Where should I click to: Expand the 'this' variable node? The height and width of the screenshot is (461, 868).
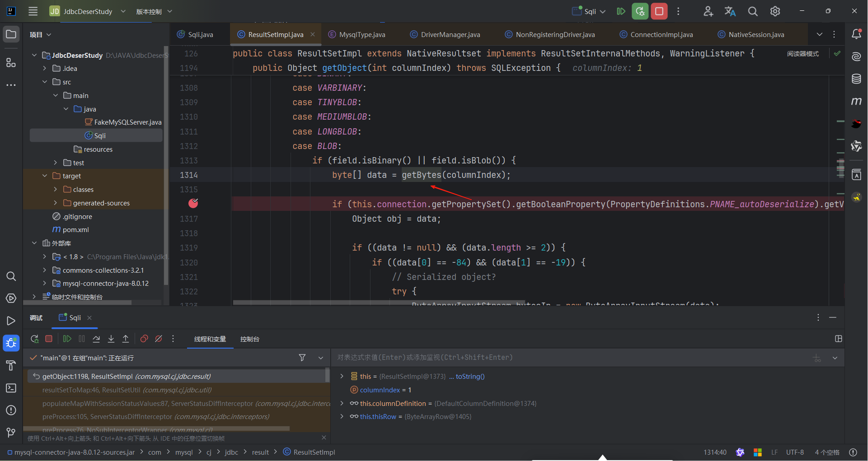(342, 376)
